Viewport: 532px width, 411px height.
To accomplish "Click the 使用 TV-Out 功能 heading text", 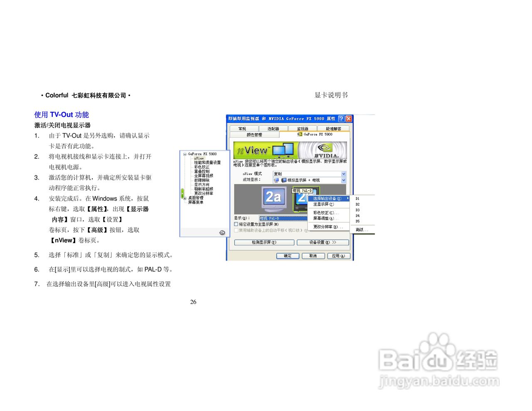I will click(62, 115).
